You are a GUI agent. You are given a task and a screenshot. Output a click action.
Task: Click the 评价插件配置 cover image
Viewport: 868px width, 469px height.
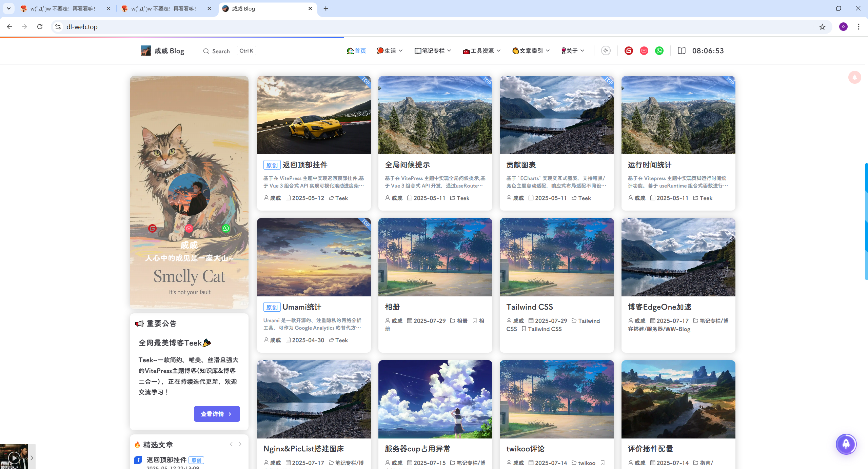tap(678, 399)
